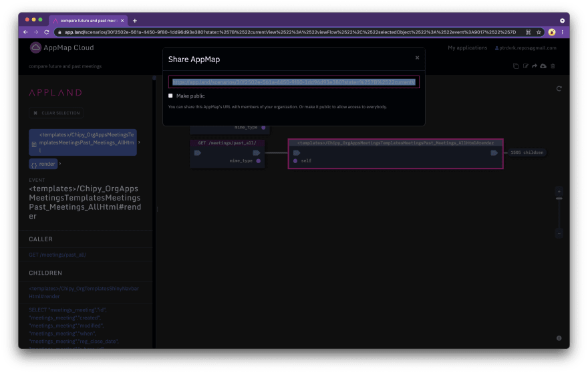Click the QR code icon in address bar
Screen dimensions: 588x373
click(528, 32)
